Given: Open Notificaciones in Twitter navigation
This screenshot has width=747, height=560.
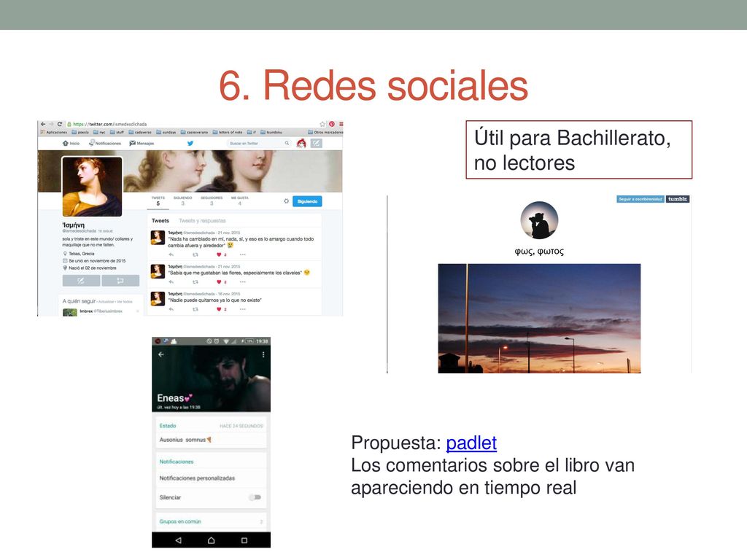Looking at the screenshot, I should click(x=105, y=144).
